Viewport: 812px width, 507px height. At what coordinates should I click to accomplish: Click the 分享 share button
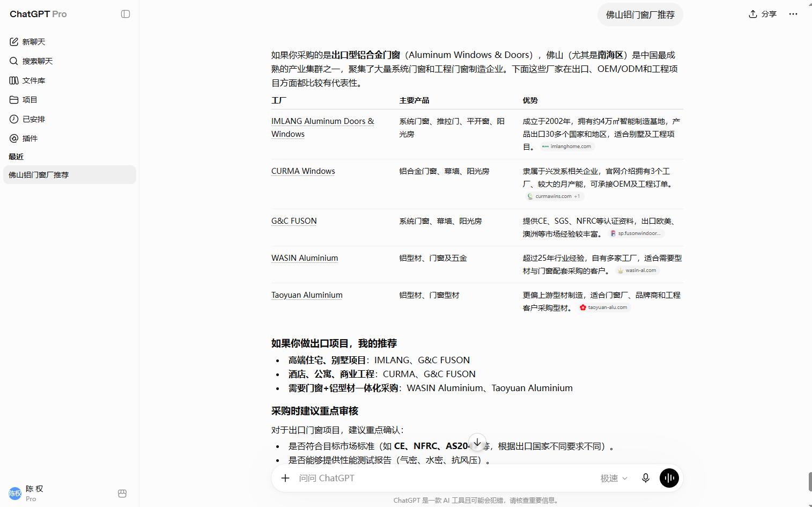click(763, 14)
